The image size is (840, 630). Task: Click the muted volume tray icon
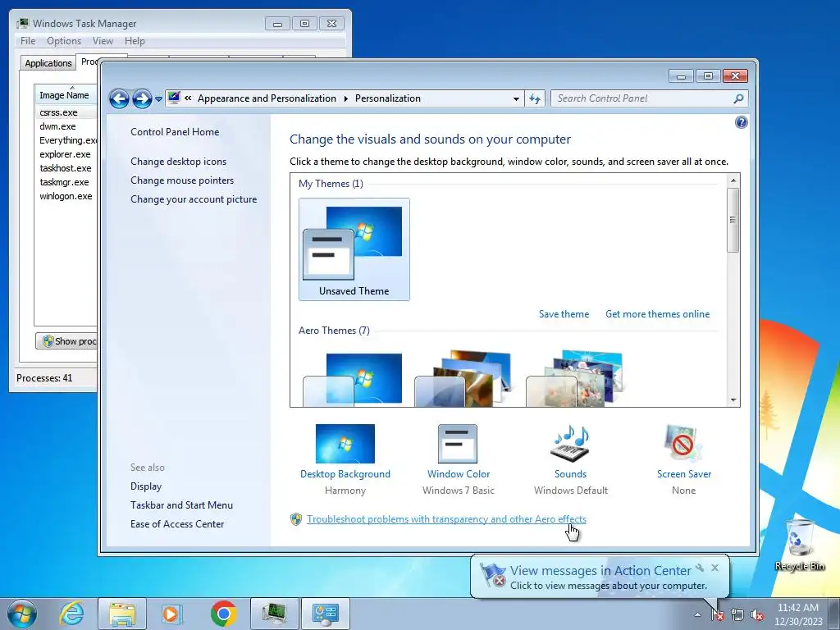click(757, 615)
